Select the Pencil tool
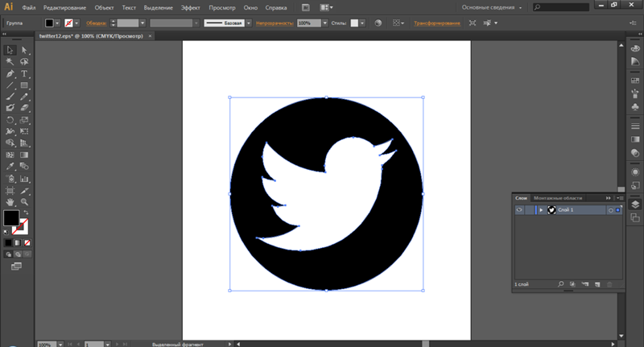Image resolution: width=644 pixels, height=347 pixels. point(24,97)
